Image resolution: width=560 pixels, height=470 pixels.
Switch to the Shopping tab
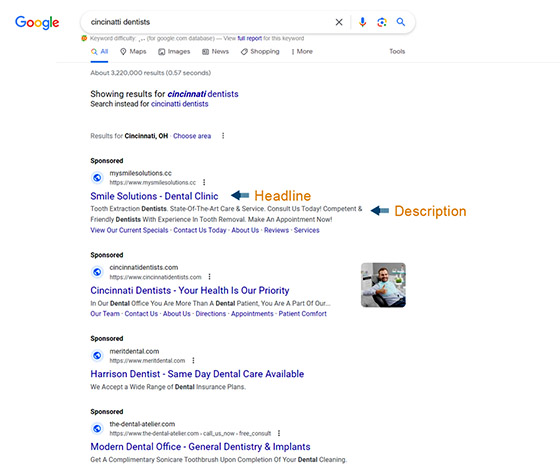click(260, 51)
